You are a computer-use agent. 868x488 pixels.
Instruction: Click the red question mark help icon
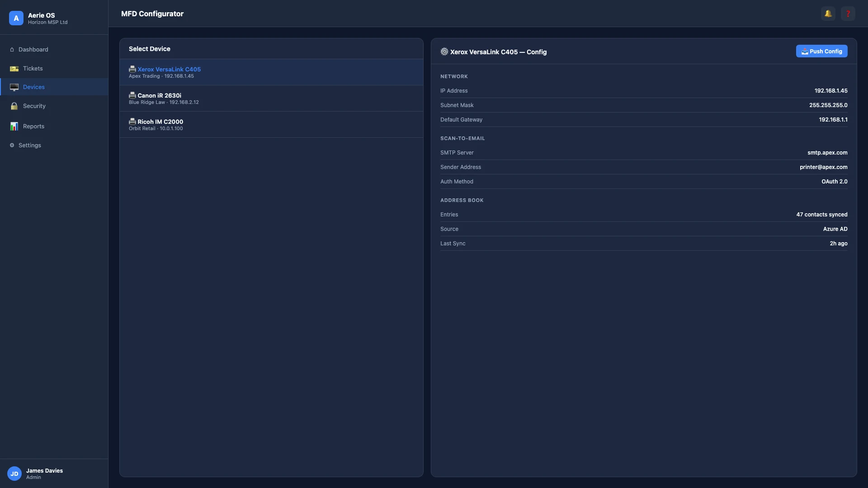[x=848, y=14]
